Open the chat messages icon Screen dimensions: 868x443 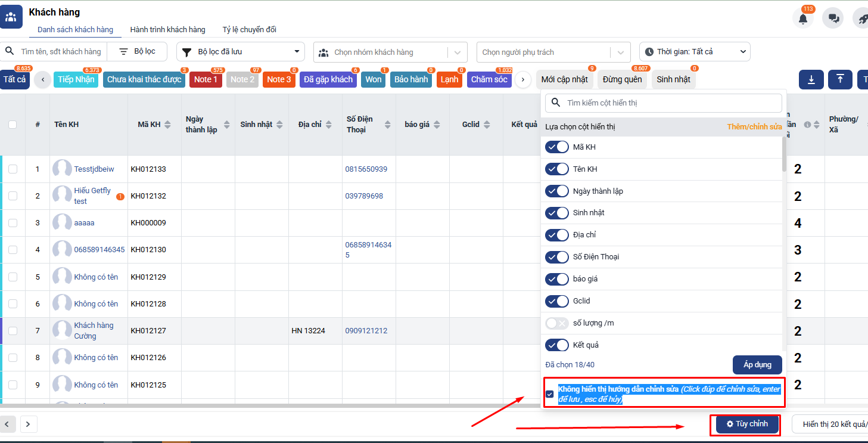click(833, 18)
